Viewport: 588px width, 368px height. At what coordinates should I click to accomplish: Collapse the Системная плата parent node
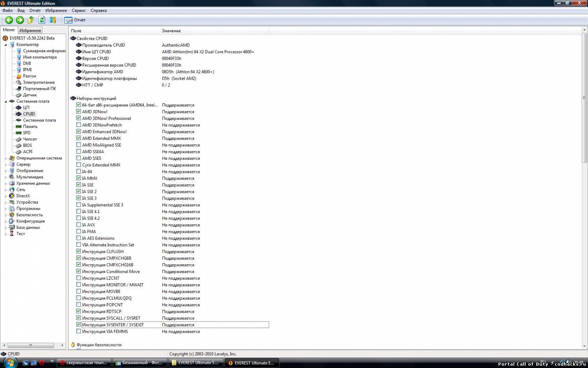click(6, 101)
